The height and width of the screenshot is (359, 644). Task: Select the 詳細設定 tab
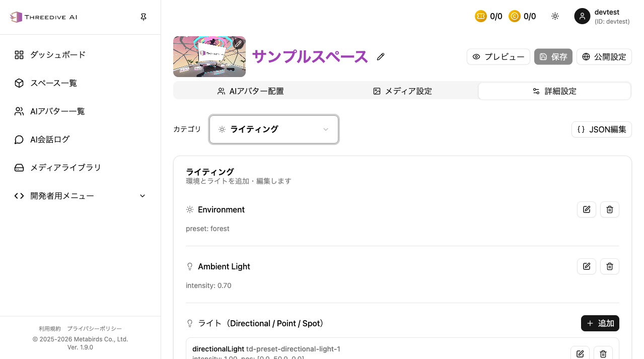click(554, 91)
